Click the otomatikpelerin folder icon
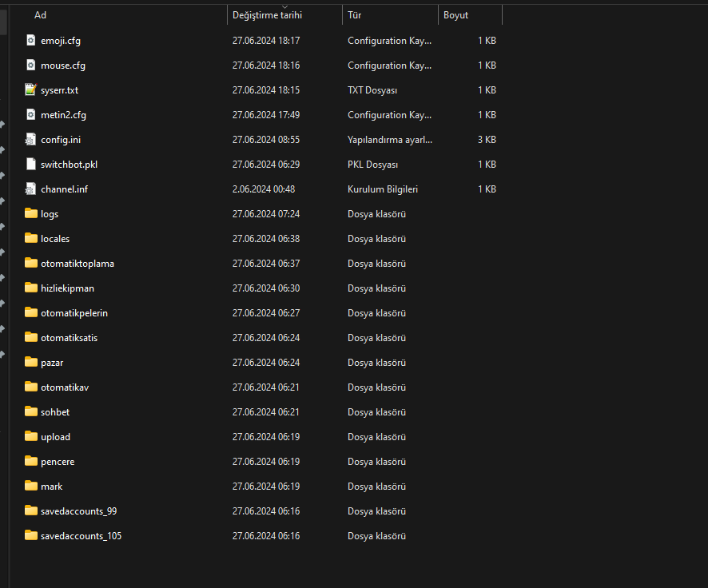This screenshot has width=708, height=588. point(30,312)
